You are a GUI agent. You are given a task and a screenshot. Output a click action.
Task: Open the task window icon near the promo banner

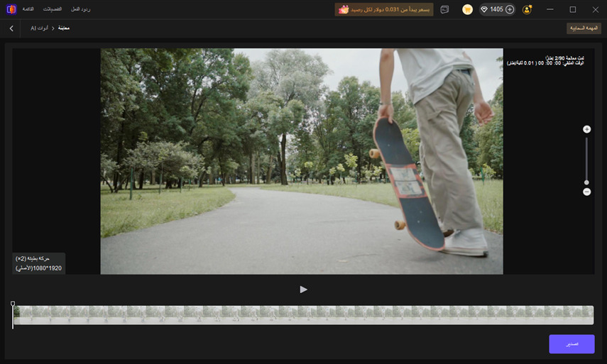click(444, 10)
